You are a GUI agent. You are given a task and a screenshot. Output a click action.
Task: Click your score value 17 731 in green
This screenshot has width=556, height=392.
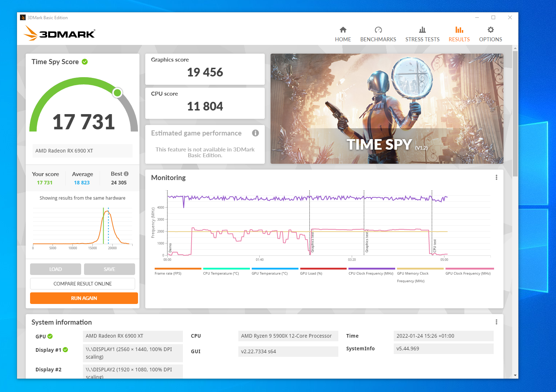[45, 183]
